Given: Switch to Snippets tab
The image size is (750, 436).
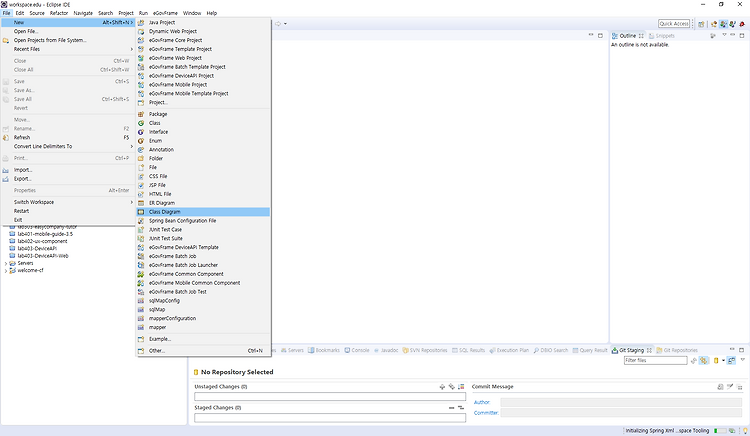Looking at the screenshot, I should click(662, 36).
